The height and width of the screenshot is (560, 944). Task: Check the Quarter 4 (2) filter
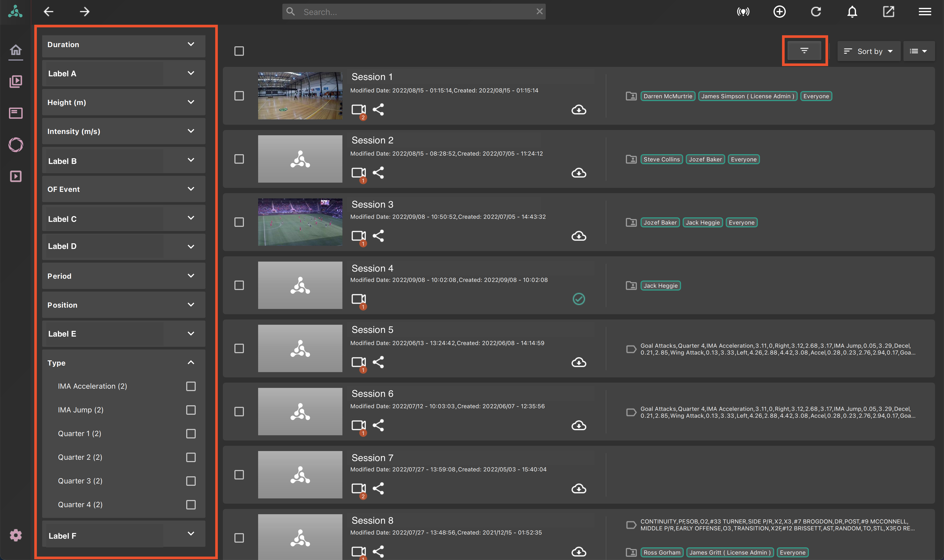tap(191, 504)
